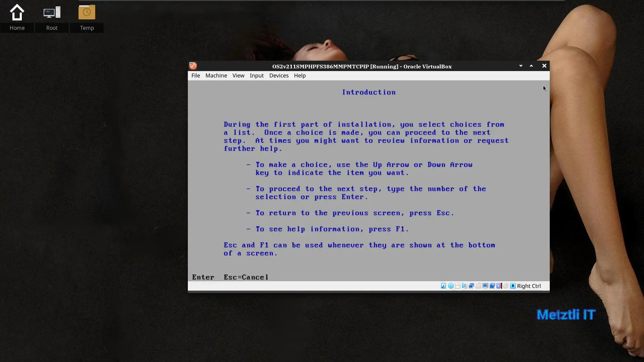
Task: Click the recording indicator icon
Action: coord(492,286)
